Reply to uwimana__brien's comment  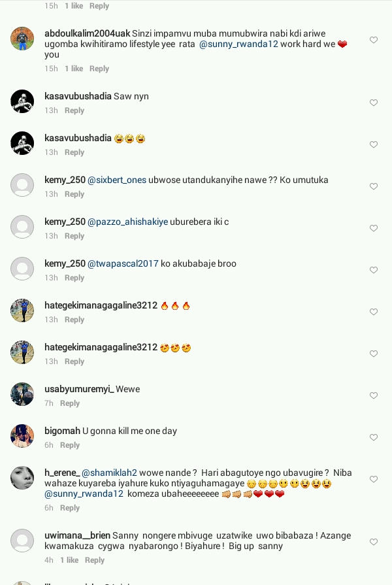94,560
